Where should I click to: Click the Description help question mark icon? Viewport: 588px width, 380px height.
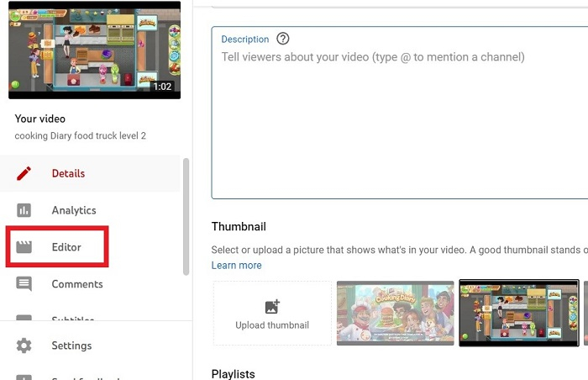(x=283, y=39)
